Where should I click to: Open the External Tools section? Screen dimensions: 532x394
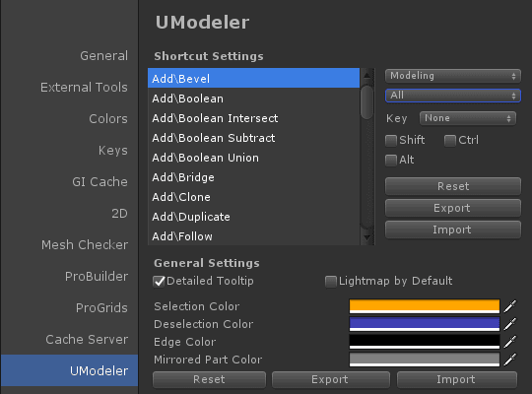click(84, 88)
